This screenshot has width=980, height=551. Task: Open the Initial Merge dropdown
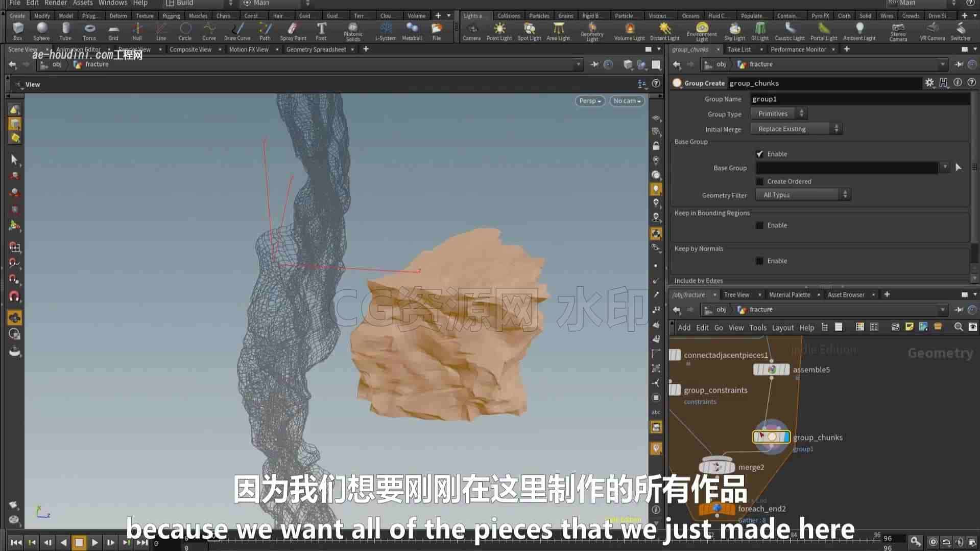point(796,129)
